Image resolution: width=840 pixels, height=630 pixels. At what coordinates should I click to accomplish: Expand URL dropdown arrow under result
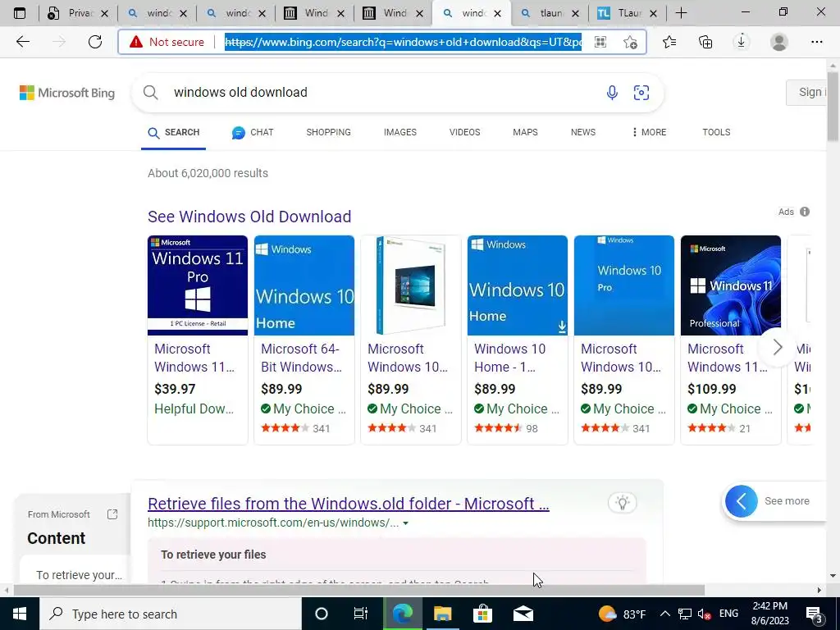click(x=405, y=523)
